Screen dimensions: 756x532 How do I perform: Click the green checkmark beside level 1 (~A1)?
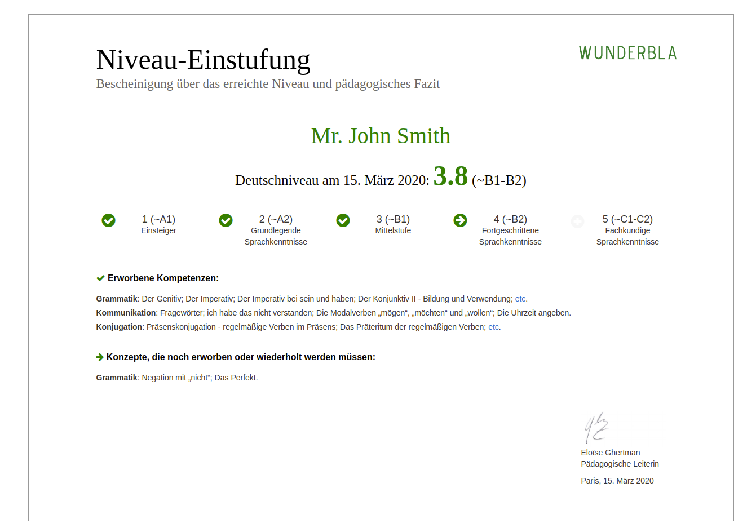click(109, 220)
